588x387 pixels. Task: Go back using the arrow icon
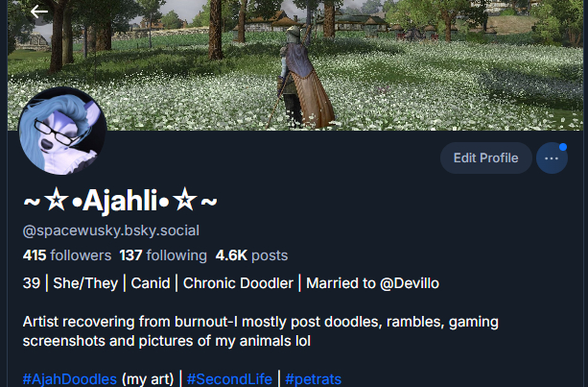39,12
